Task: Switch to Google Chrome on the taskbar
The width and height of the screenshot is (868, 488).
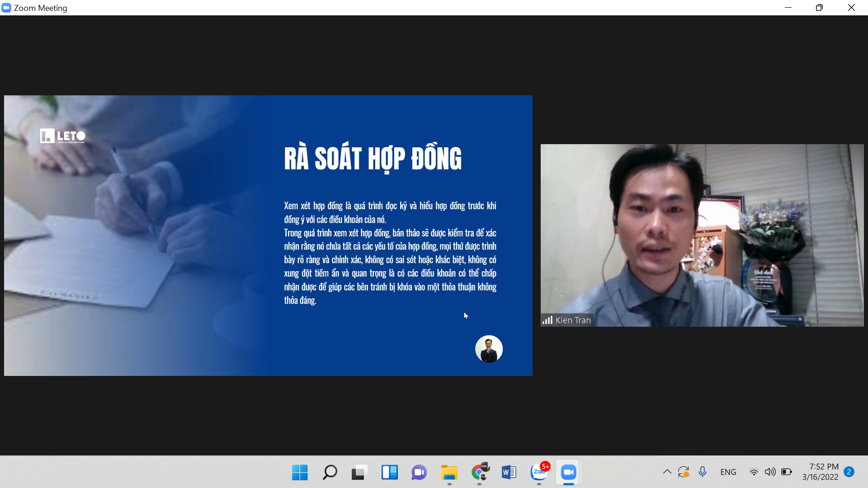Action: coord(480,472)
